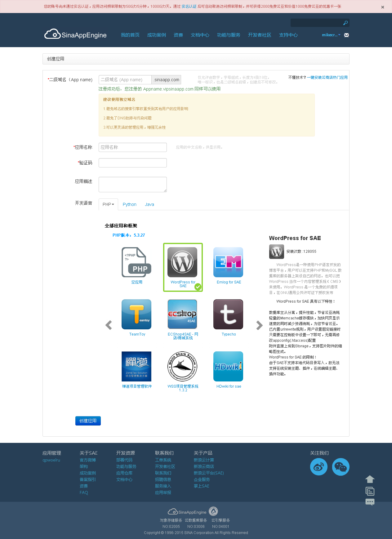Focus the 应用名称 input field
Viewport: 392px width, 539px height.
pyautogui.click(x=133, y=147)
